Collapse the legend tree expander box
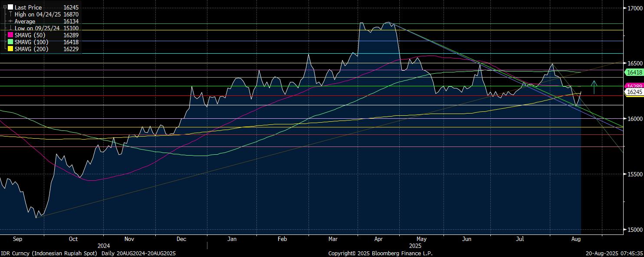 point(5,7)
